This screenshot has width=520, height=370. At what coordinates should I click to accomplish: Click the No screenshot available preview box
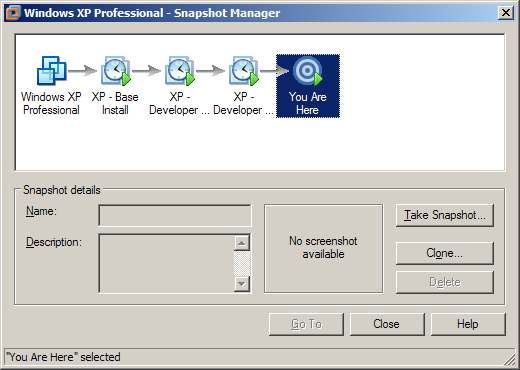coord(323,249)
